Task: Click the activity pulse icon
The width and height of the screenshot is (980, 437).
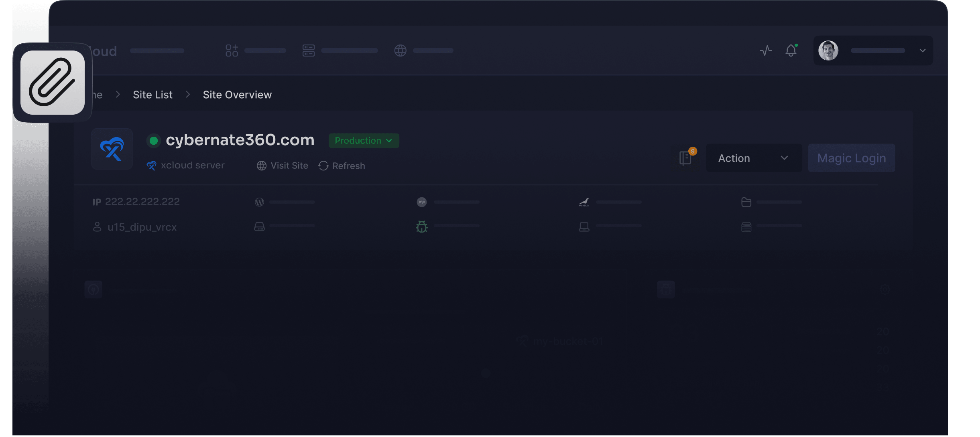Action: tap(766, 51)
